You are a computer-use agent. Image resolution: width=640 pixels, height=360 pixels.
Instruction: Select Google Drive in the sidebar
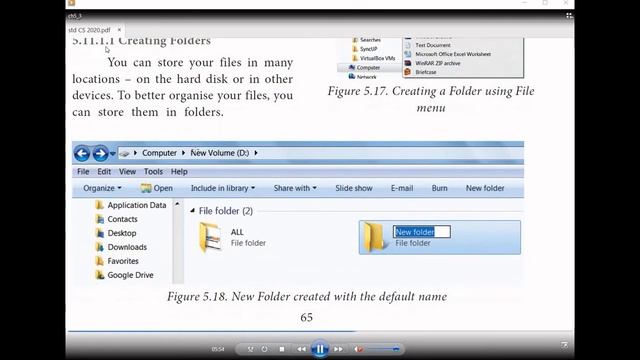tap(124, 275)
